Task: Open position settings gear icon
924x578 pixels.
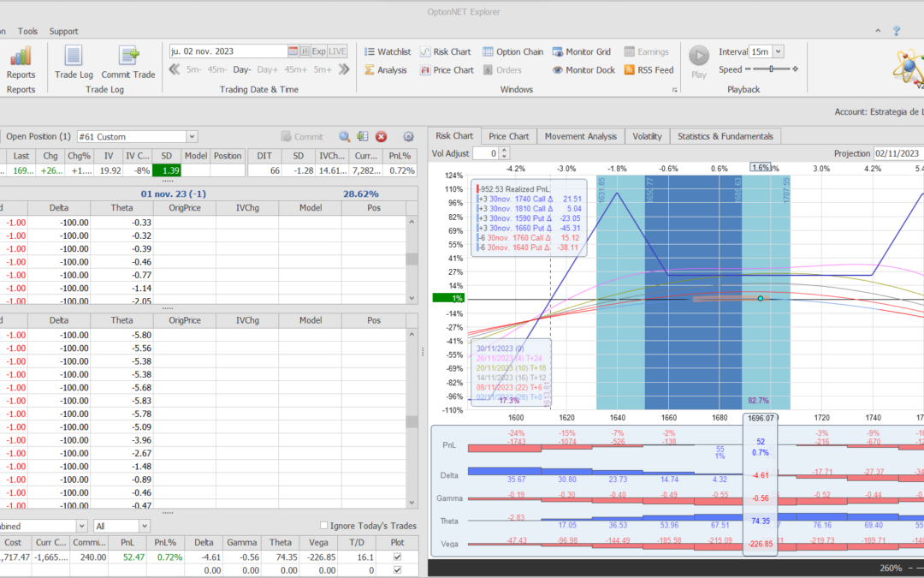Action: point(408,136)
